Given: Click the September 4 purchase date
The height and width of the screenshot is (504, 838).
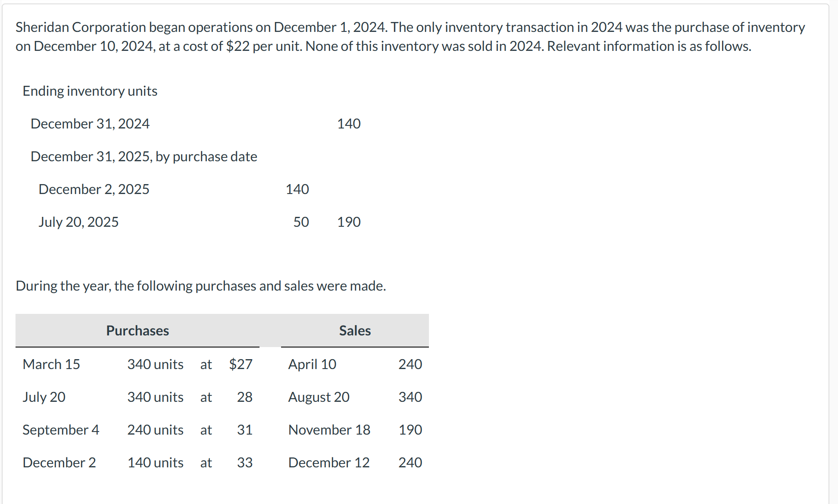Looking at the screenshot, I should pyautogui.click(x=61, y=430).
